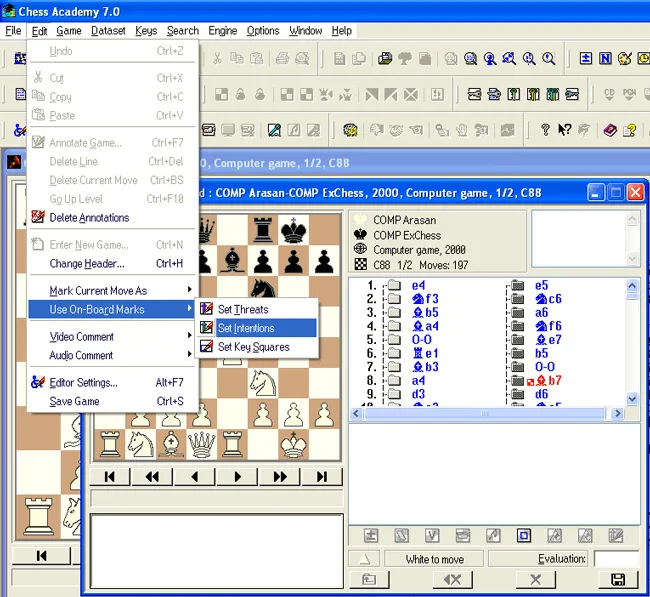Step forward one move with play arrow
This screenshot has width=650, height=597.
point(238,477)
